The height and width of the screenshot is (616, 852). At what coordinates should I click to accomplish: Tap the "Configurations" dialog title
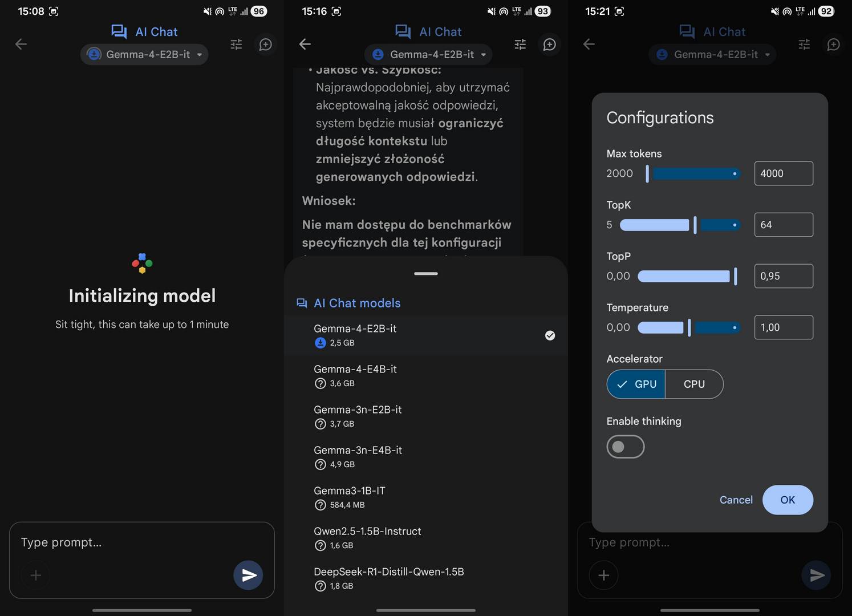[660, 117]
